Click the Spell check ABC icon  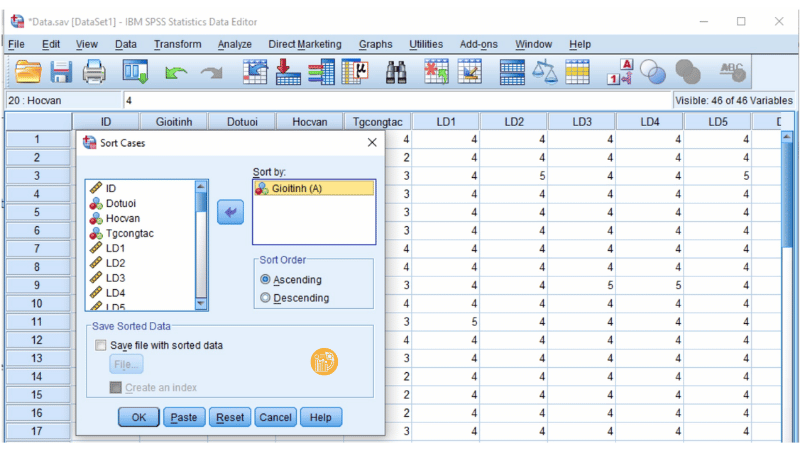click(x=732, y=72)
